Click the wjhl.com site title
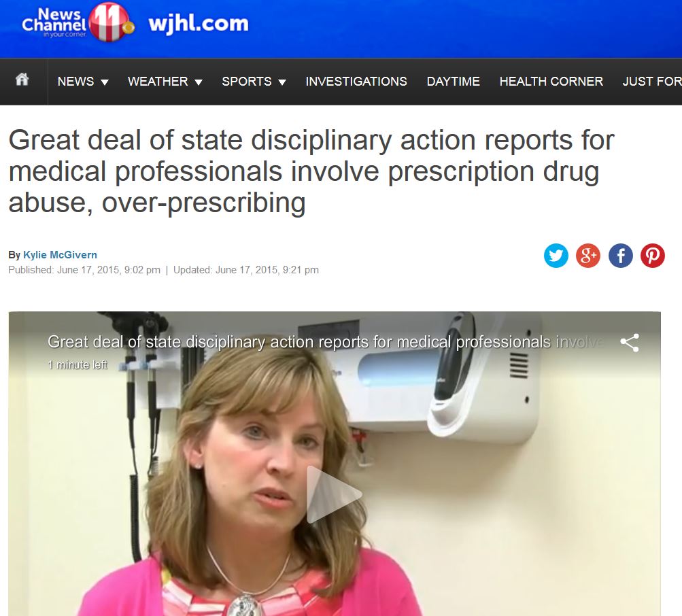This screenshot has height=616, width=682. (x=199, y=24)
